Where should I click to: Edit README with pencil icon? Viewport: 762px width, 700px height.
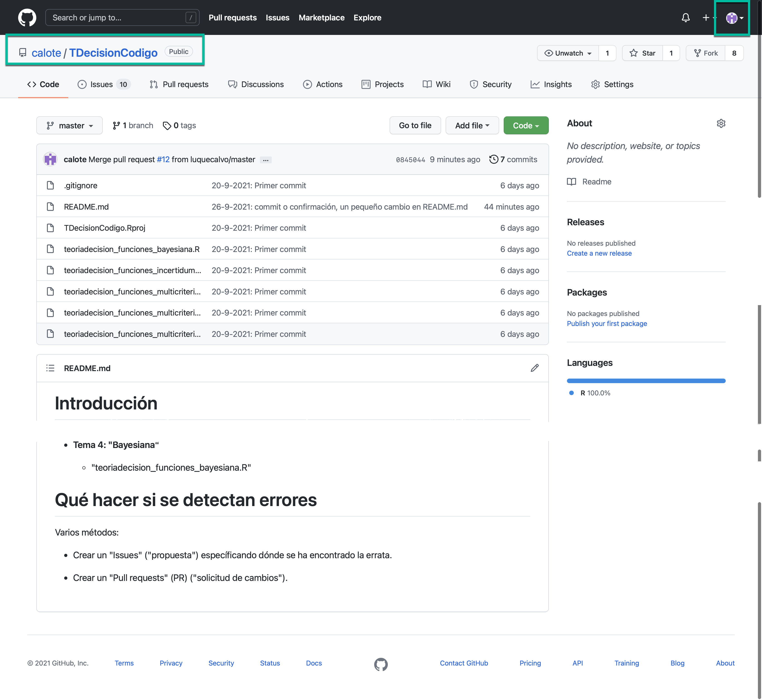click(534, 368)
